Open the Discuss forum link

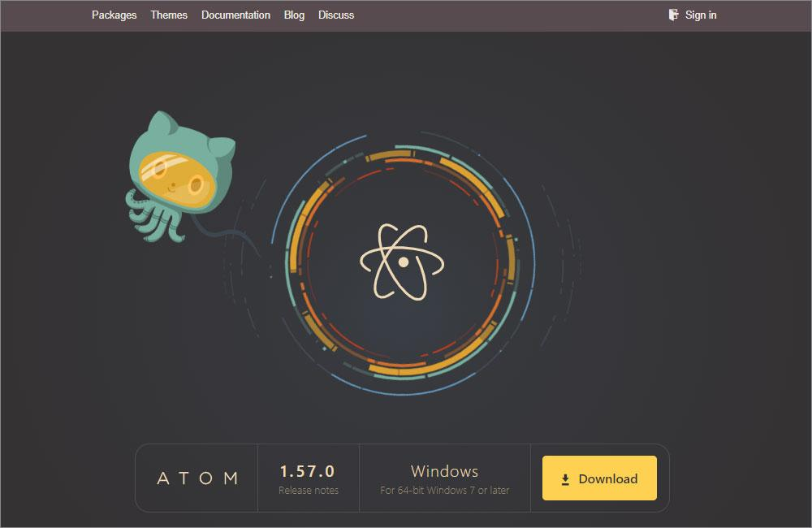coord(336,15)
